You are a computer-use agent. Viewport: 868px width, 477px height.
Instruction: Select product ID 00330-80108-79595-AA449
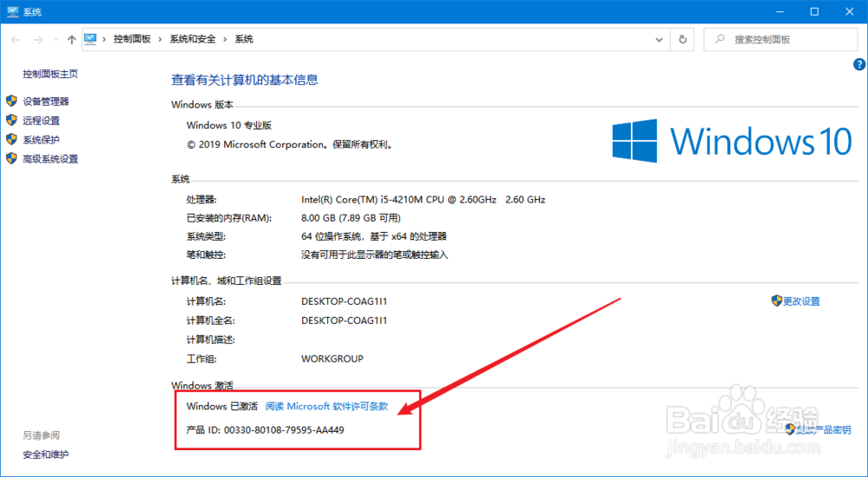pos(284,430)
